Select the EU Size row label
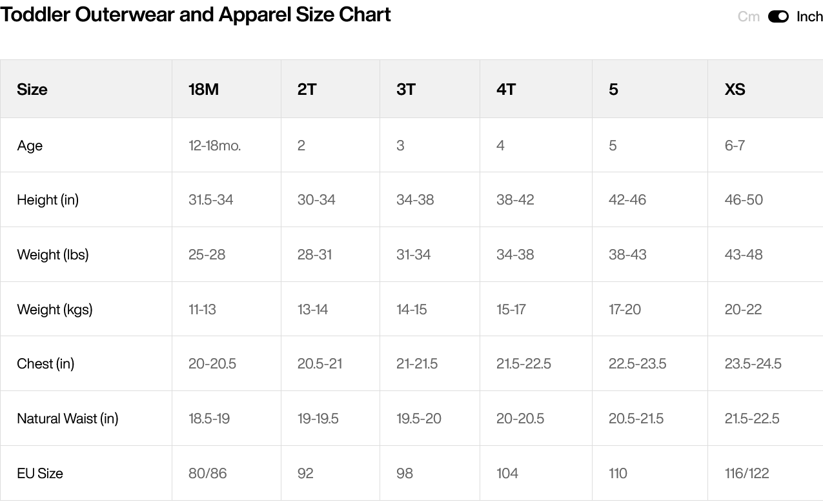The width and height of the screenshot is (823, 504). point(40,474)
